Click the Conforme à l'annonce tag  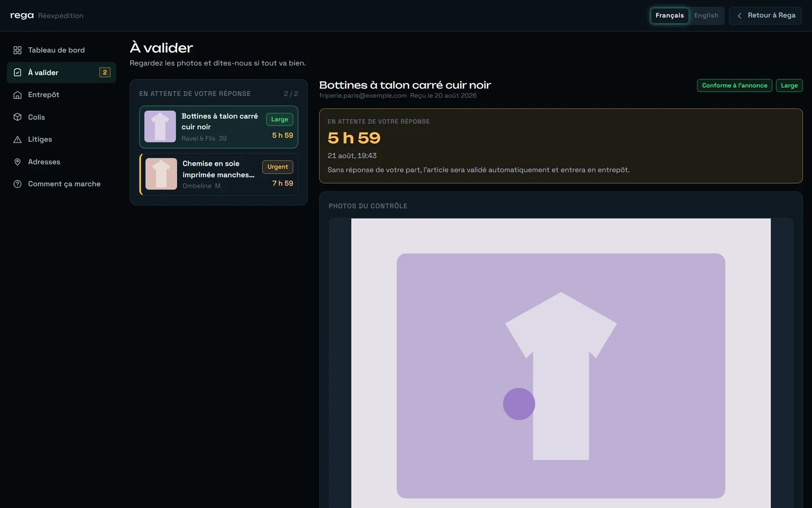click(734, 85)
